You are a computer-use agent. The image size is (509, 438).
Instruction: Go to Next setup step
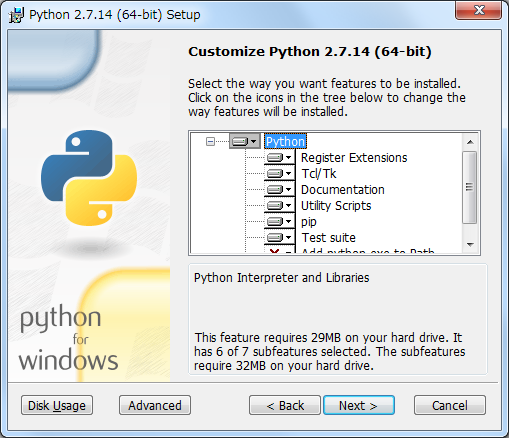[359, 405]
